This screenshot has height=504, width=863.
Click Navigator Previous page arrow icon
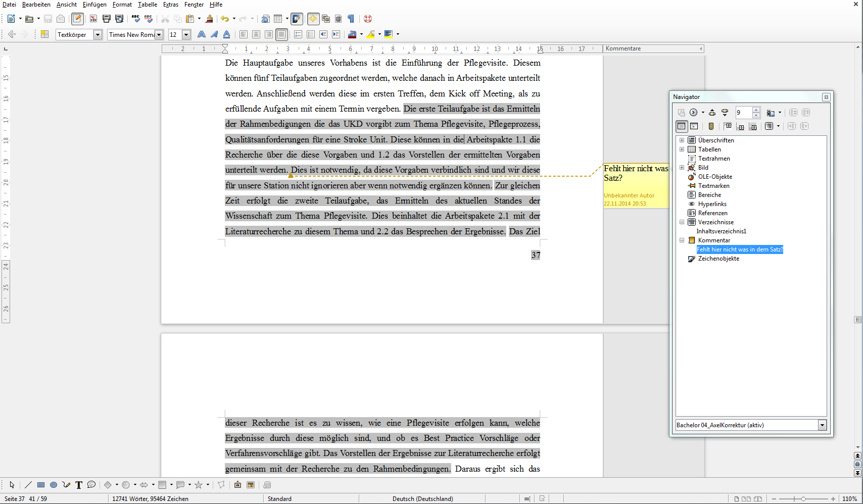pyautogui.click(x=712, y=113)
